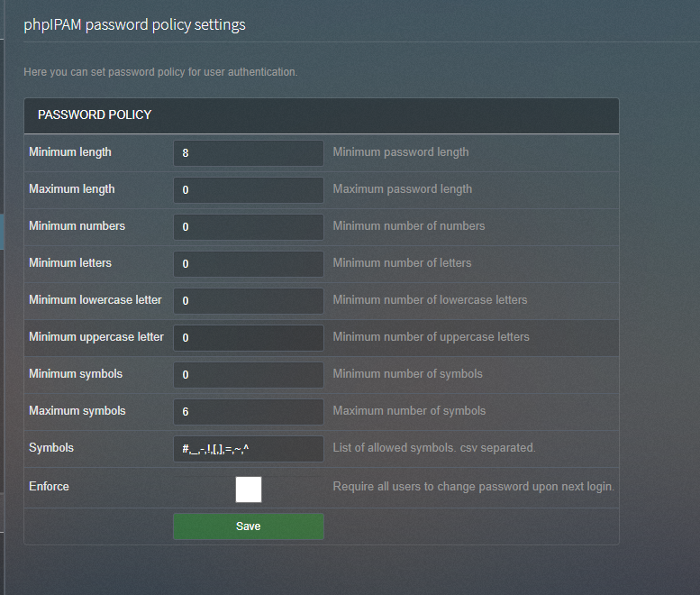Viewport: 700px width, 595px height.
Task: Click the Maximum length input field
Action: (x=249, y=190)
